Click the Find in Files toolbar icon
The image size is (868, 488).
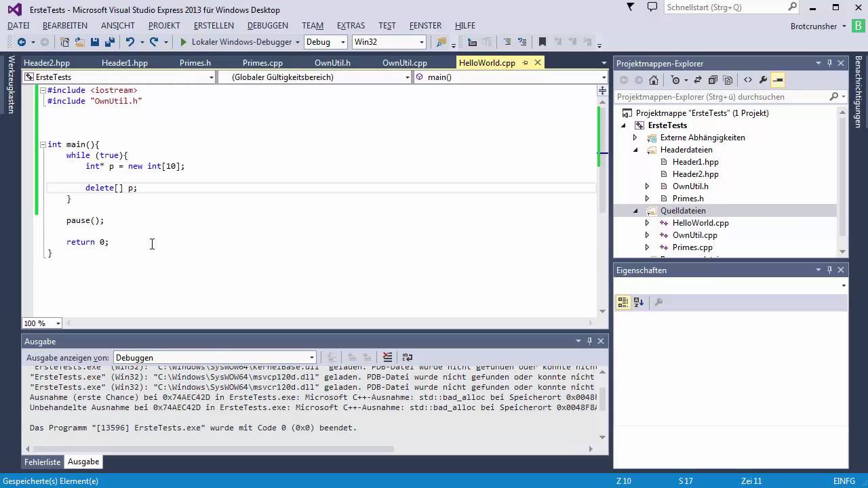point(442,42)
